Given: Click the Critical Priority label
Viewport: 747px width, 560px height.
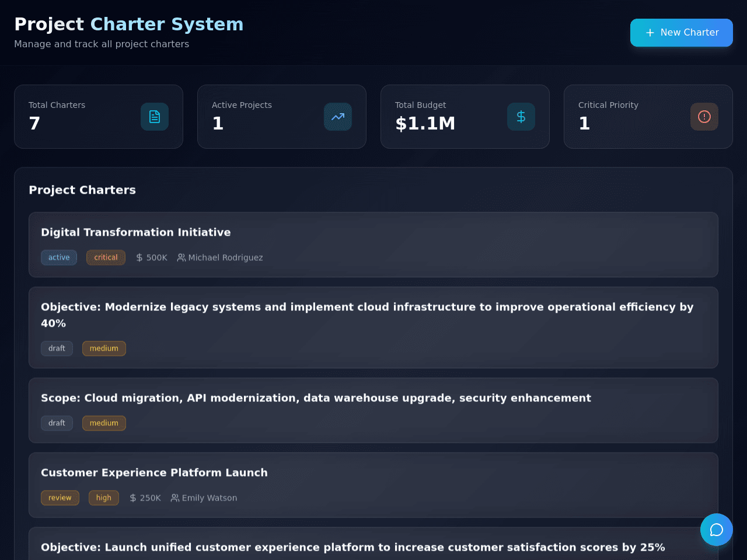Looking at the screenshot, I should 608,105.
